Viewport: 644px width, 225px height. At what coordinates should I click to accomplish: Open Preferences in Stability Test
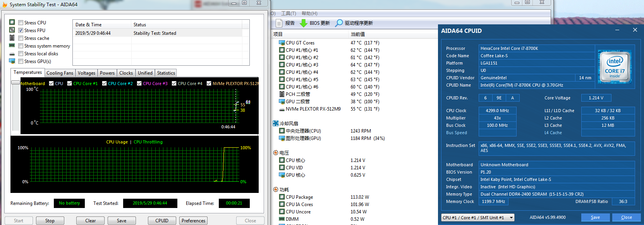193,221
